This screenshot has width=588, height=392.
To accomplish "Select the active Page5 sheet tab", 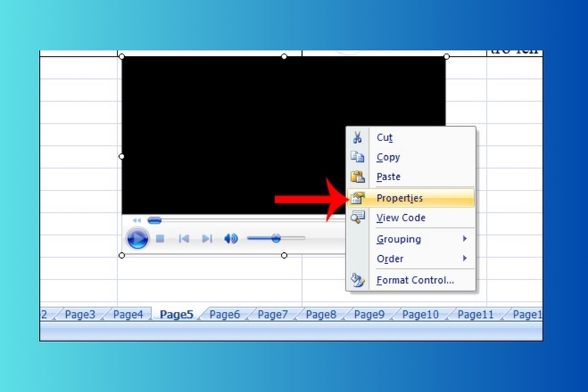I will [x=176, y=314].
